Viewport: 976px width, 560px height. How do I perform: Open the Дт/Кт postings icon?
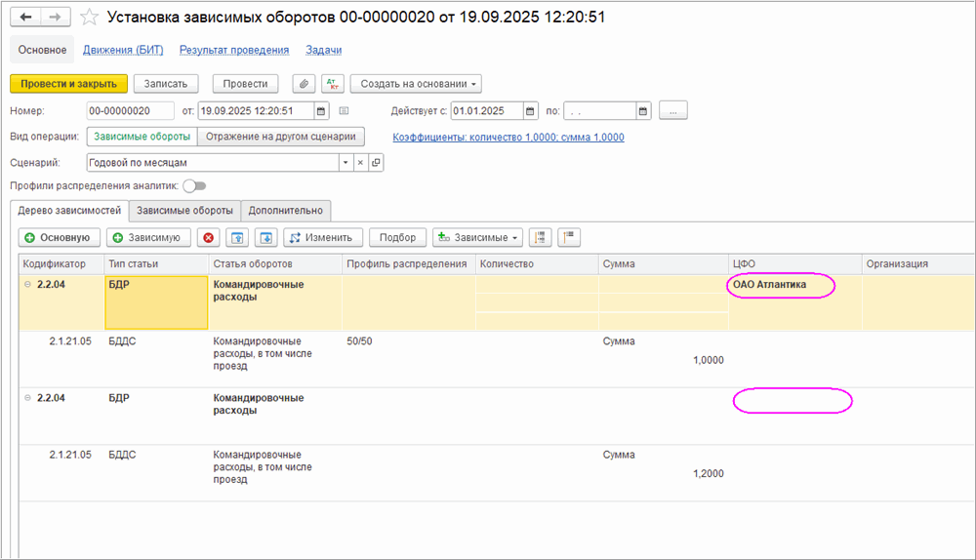(x=332, y=84)
